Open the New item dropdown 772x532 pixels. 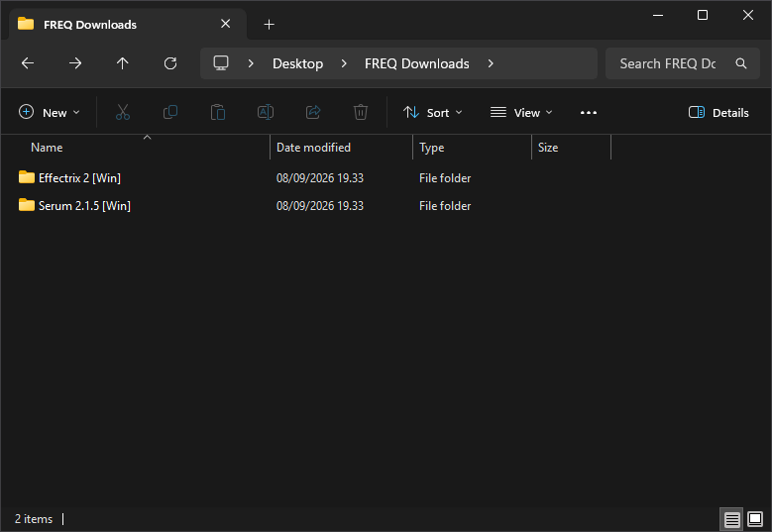point(50,113)
